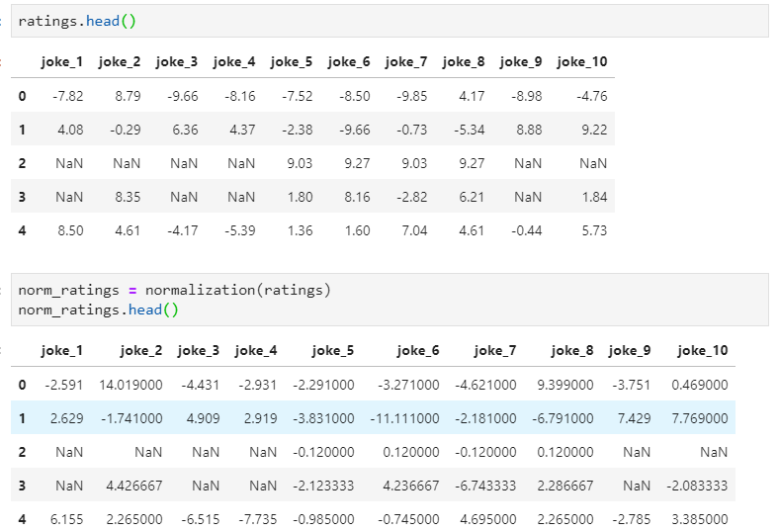Click the cell showing 4.426667
The height and width of the screenshot is (532, 779).
point(132,486)
